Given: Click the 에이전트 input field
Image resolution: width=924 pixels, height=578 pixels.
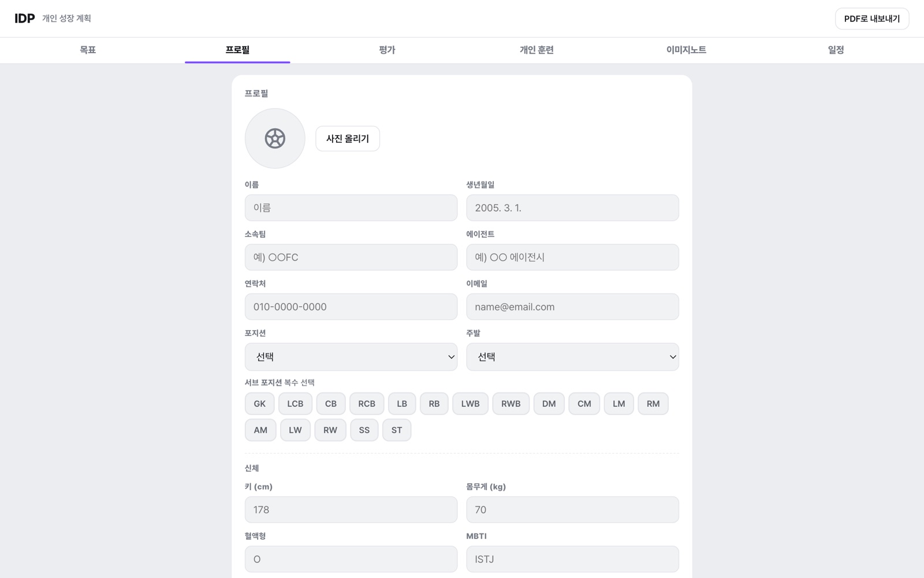Looking at the screenshot, I should click(573, 257).
